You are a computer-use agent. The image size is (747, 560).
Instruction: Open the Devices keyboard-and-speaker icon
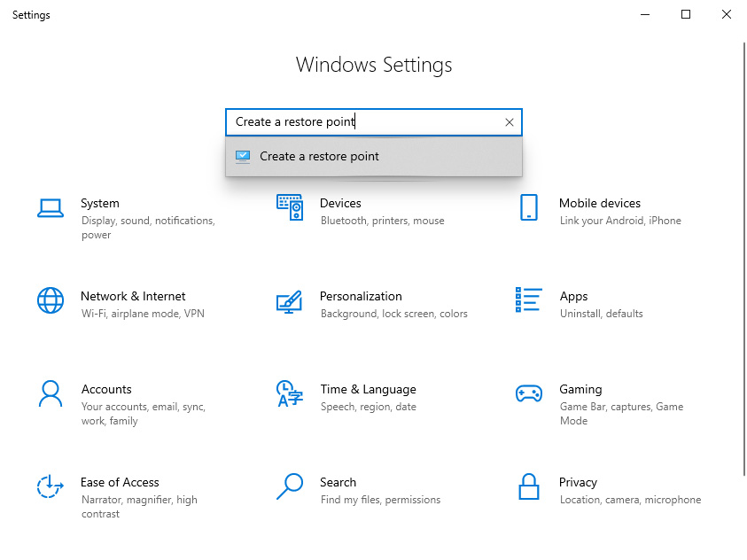click(x=290, y=207)
